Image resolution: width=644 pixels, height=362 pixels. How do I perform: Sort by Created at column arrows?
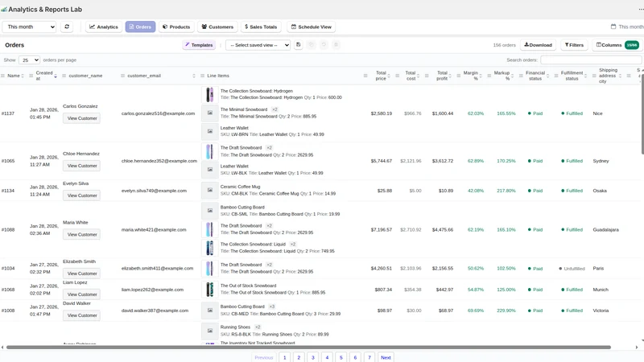tap(56, 76)
